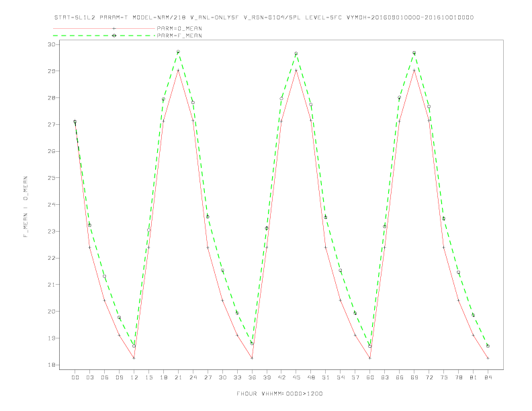Click the plus marker on the O_MEAN legend line
Viewport: 532px width, 411px height.
click(x=114, y=28)
